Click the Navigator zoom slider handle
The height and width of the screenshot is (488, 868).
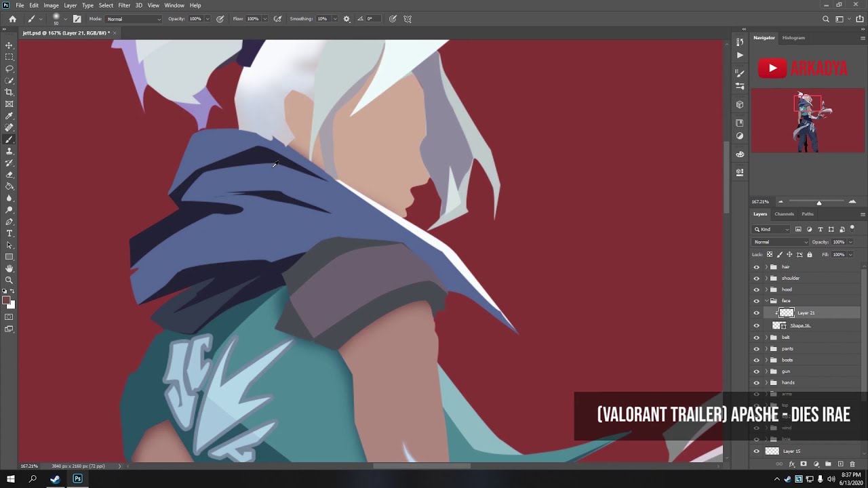[x=818, y=202]
